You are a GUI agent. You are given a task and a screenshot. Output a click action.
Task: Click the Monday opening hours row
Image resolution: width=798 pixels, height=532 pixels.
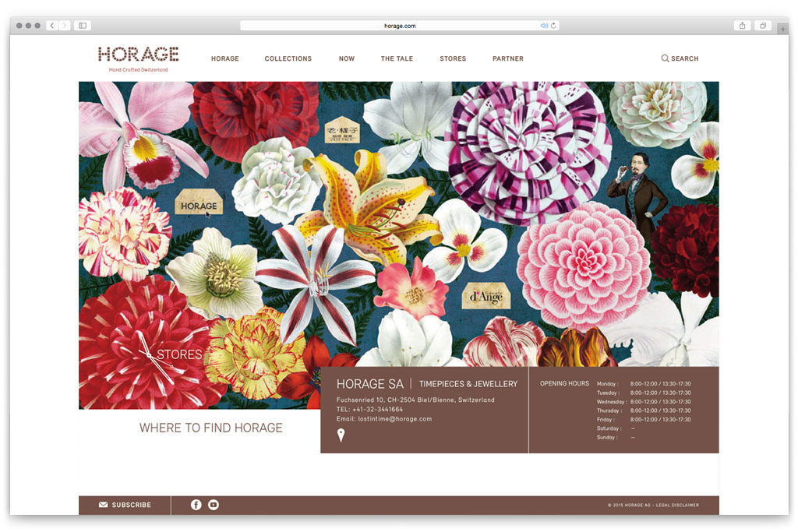[644, 384]
